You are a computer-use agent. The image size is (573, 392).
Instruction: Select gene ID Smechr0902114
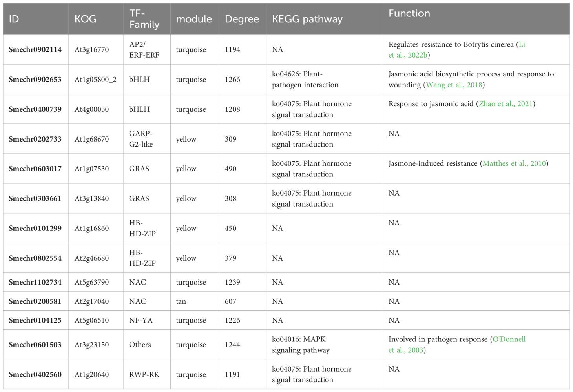35,50
